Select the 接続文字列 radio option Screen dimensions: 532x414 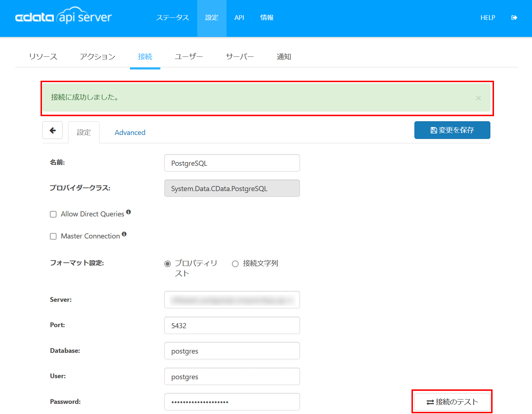(235, 264)
